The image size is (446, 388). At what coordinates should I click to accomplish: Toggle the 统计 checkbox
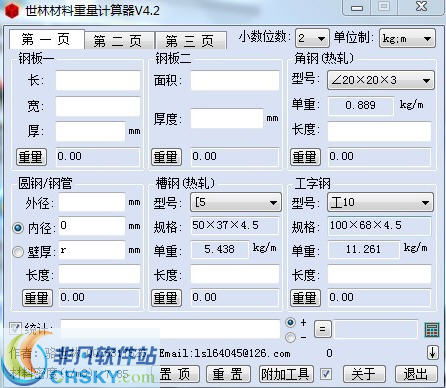pyautogui.click(x=15, y=329)
